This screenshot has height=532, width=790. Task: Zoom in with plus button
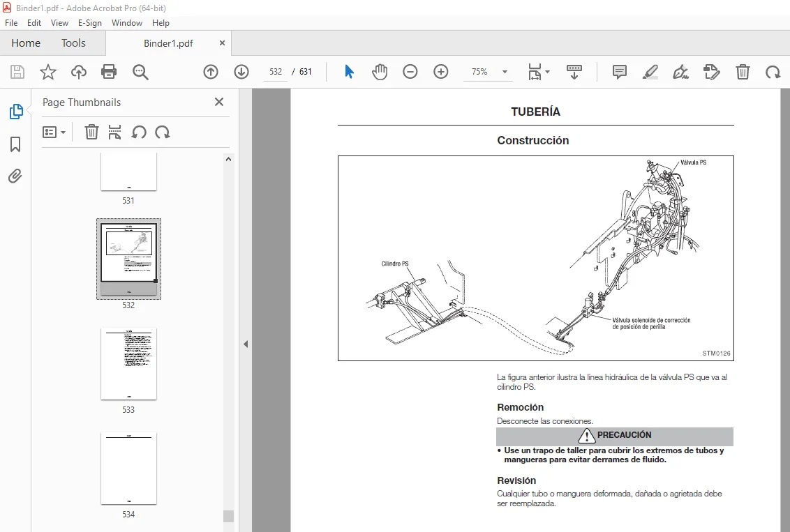pyautogui.click(x=441, y=72)
